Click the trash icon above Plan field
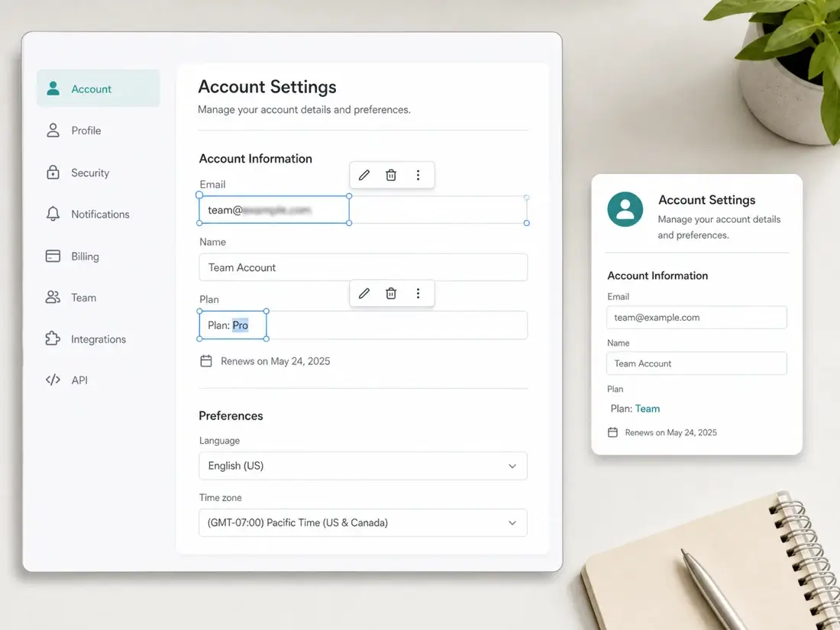 [391, 293]
